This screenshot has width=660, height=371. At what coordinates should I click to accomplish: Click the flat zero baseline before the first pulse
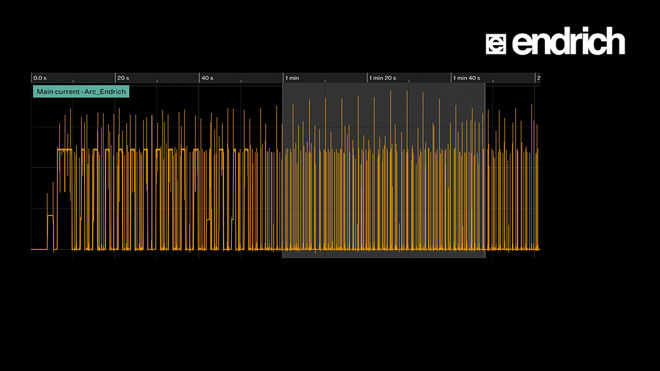tap(39, 249)
